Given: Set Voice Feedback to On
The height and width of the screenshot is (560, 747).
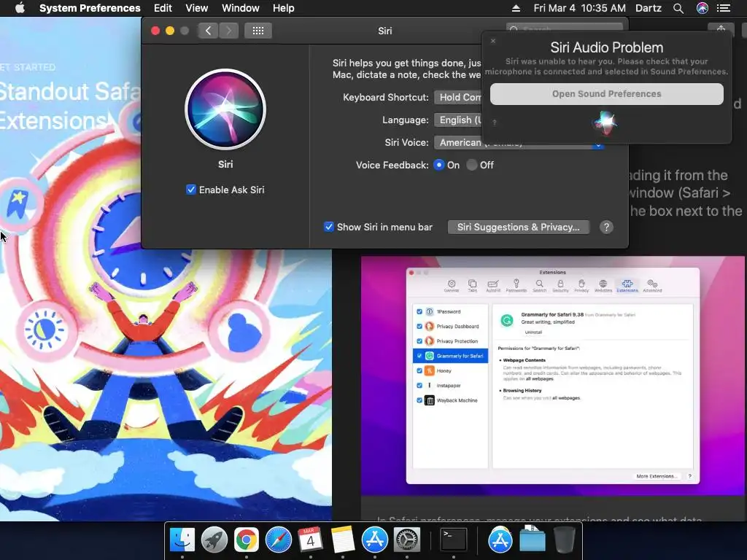Looking at the screenshot, I should [x=438, y=165].
